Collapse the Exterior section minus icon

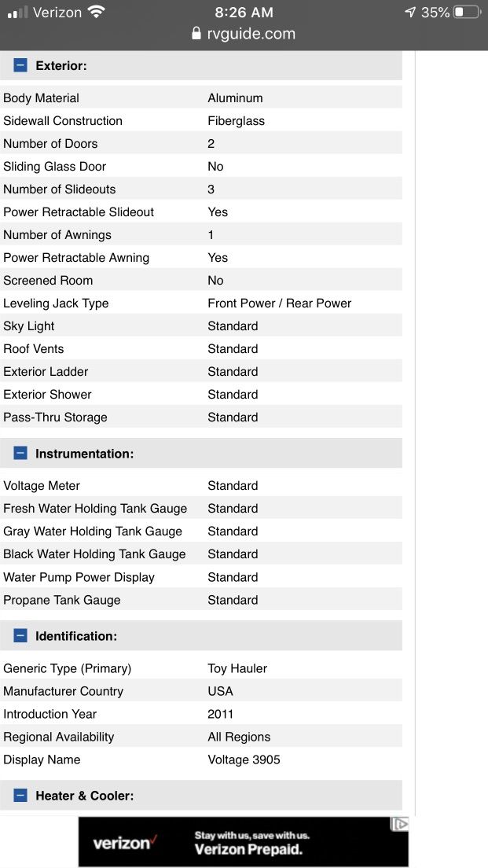click(x=20, y=65)
